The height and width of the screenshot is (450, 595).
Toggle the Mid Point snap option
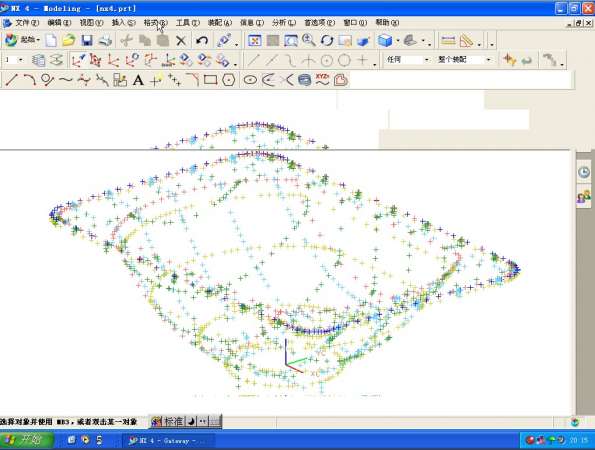(271, 60)
